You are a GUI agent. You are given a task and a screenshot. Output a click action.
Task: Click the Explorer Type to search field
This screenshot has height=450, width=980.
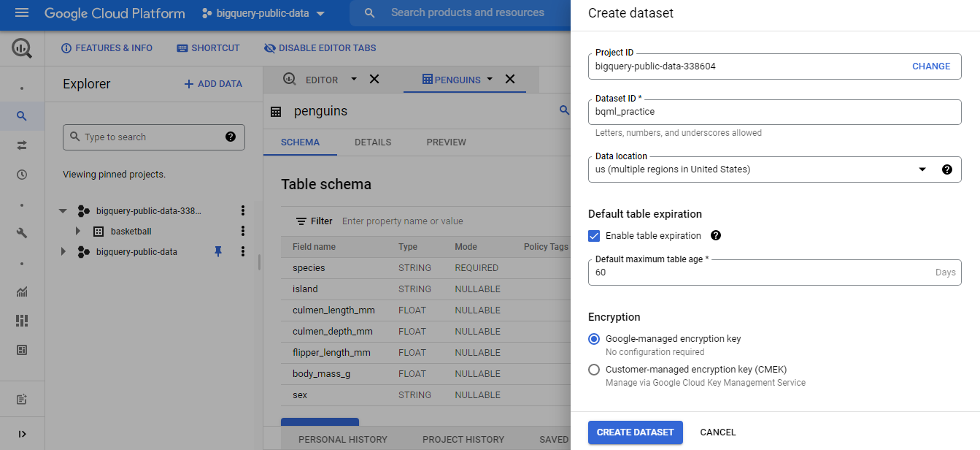[x=153, y=137]
